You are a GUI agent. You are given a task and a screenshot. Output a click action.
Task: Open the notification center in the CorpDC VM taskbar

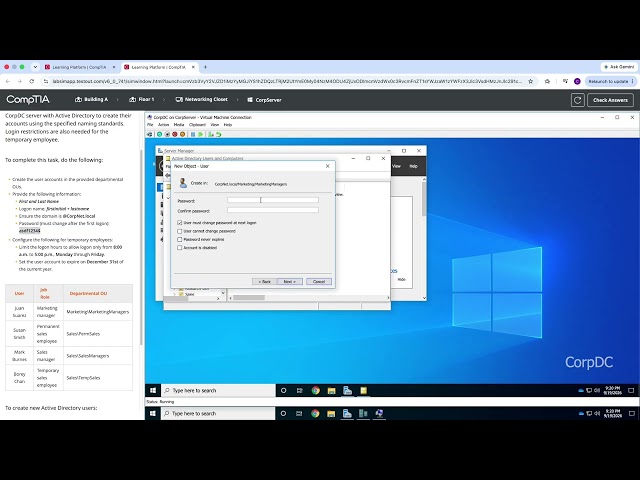tap(631, 391)
